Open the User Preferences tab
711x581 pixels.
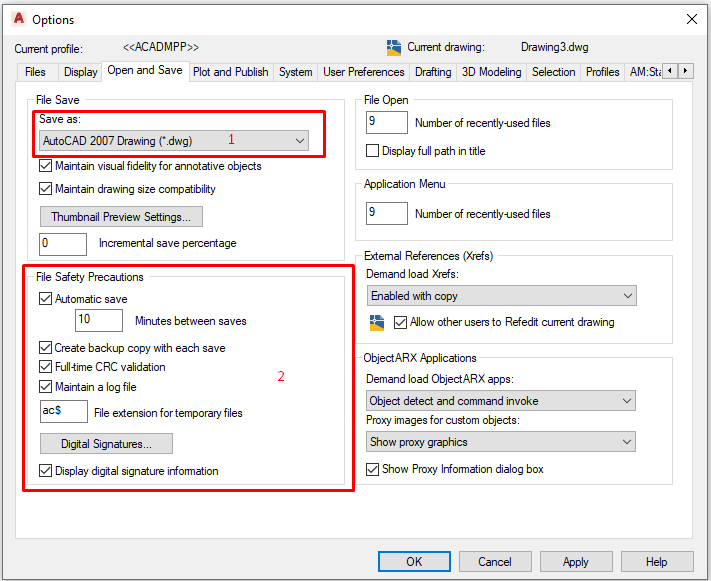pos(363,72)
